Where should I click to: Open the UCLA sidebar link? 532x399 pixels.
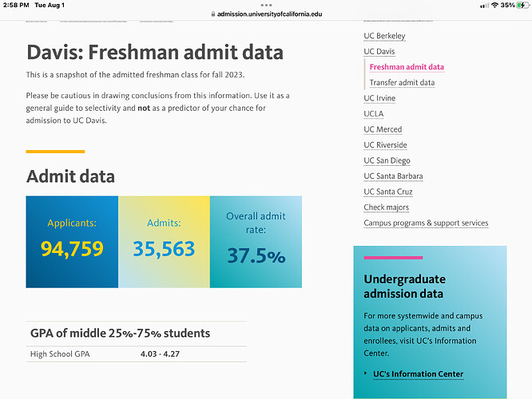pos(373,113)
